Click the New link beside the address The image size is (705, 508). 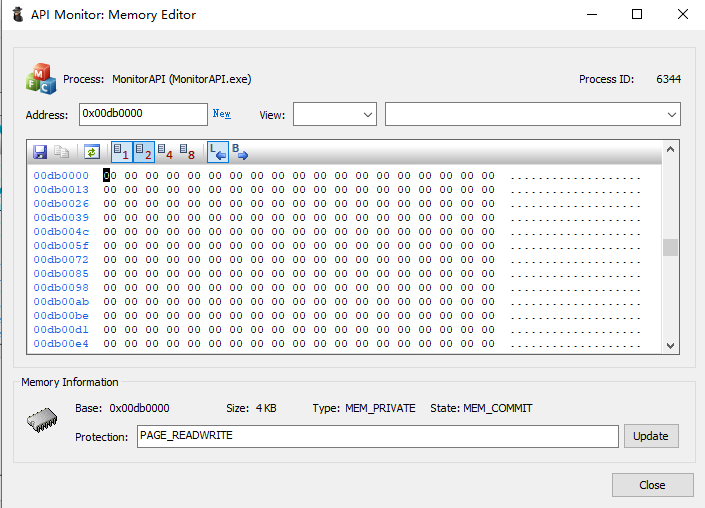click(222, 114)
